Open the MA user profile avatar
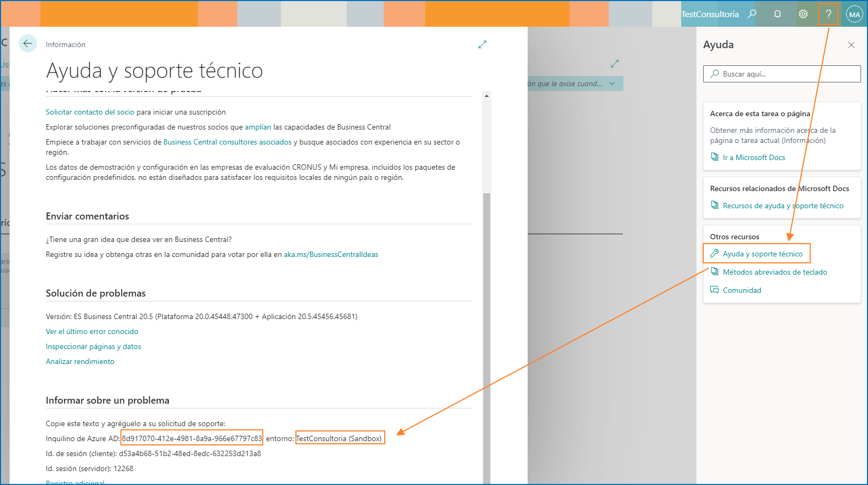This screenshot has width=868, height=485. (854, 14)
